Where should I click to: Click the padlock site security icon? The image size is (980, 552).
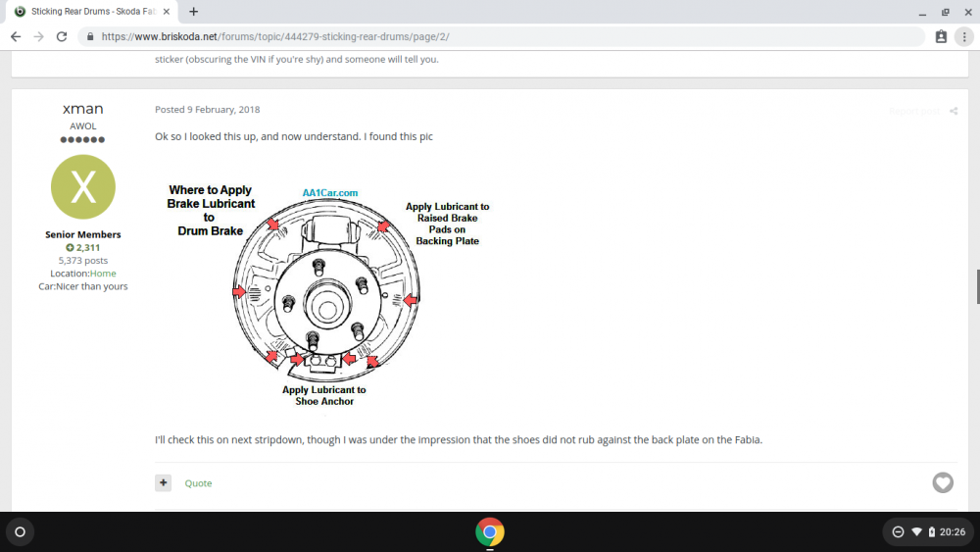90,37
